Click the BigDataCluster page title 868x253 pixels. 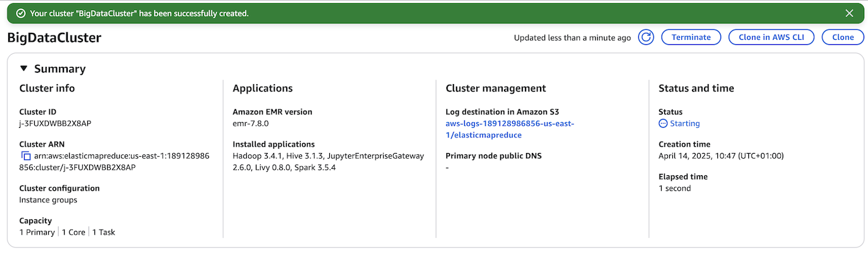pyautogui.click(x=54, y=38)
